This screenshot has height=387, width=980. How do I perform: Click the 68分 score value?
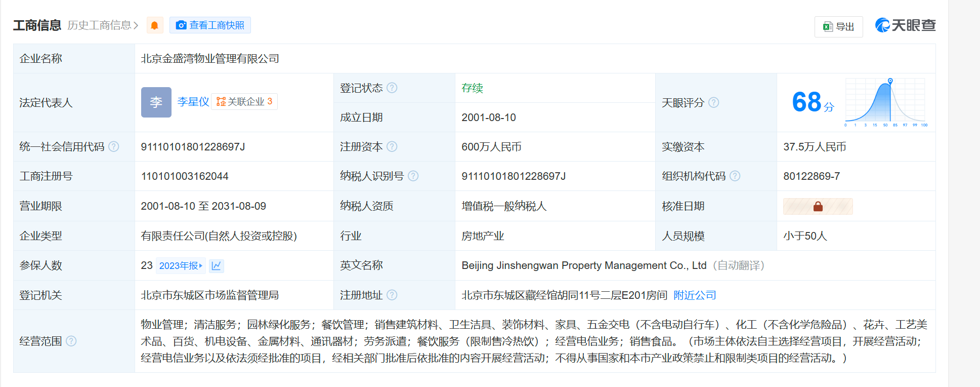[813, 102]
